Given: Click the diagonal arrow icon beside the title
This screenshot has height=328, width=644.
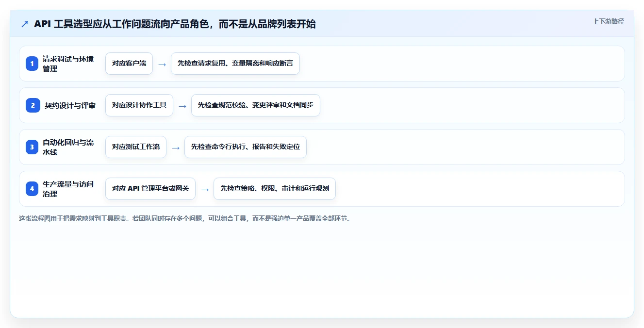Looking at the screenshot, I should pyautogui.click(x=24, y=24).
